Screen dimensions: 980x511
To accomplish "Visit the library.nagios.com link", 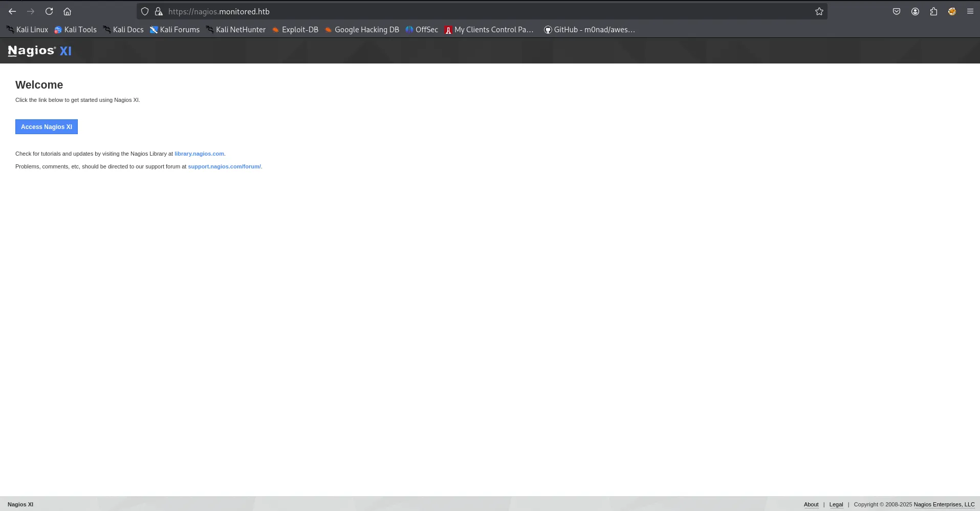I will pos(199,154).
